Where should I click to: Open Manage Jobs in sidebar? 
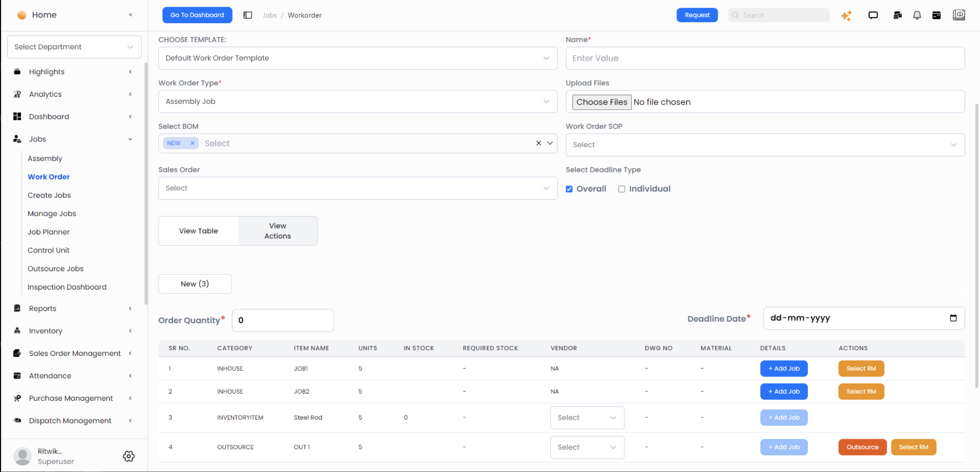pyautogui.click(x=52, y=214)
